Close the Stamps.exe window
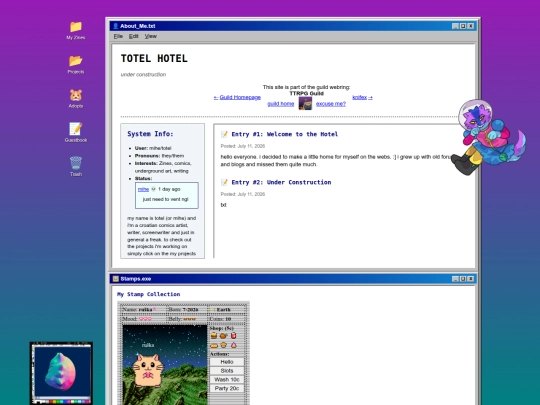Image resolution: width=540 pixels, height=405 pixels. click(x=471, y=279)
